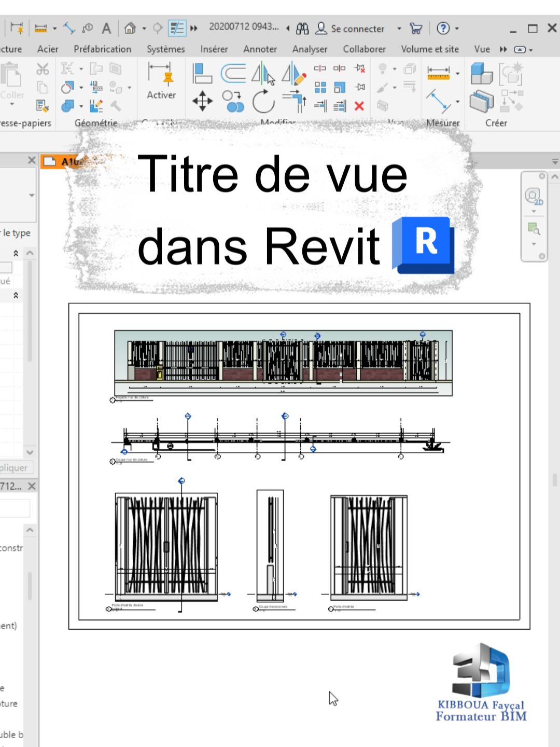Click the Create Assembly icon
This screenshot has height=747, width=560.
[482, 101]
